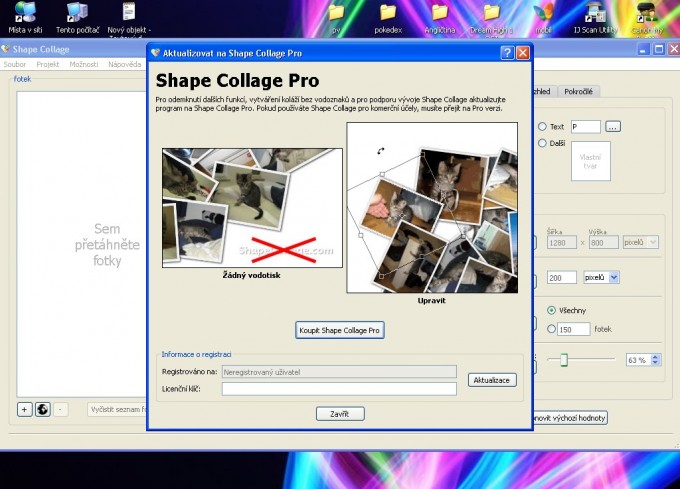Image resolution: width=680 pixels, height=489 pixels.
Task: Switch to the Pokročilé tab
Action: pos(578,91)
